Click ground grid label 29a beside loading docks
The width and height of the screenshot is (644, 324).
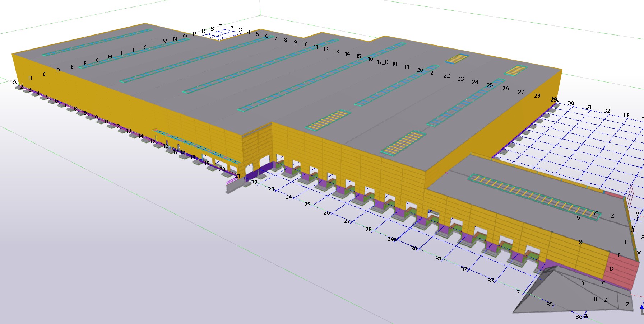tap(392, 239)
